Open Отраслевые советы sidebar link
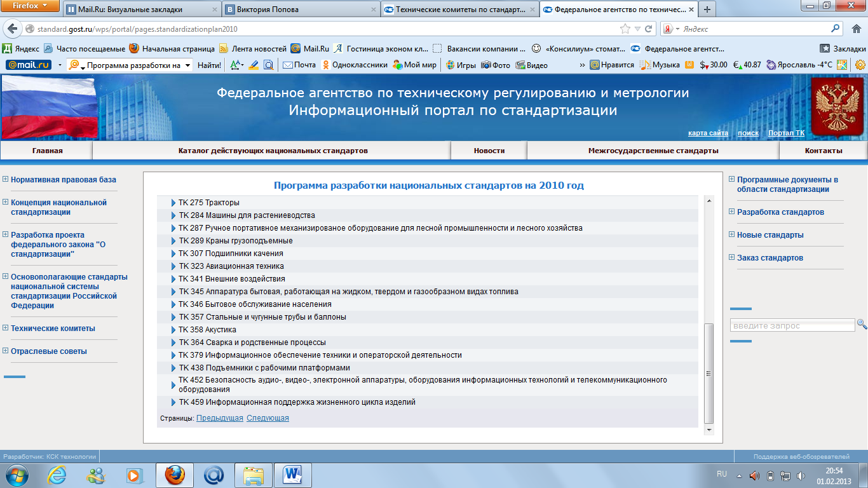The height and width of the screenshot is (488, 868). tap(49, 351)
